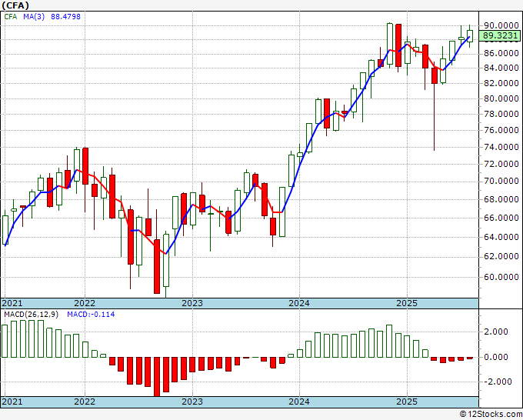523x420 pixels.
Task: Click 2021 on the price chart time axis
Action: pos(12,303)
